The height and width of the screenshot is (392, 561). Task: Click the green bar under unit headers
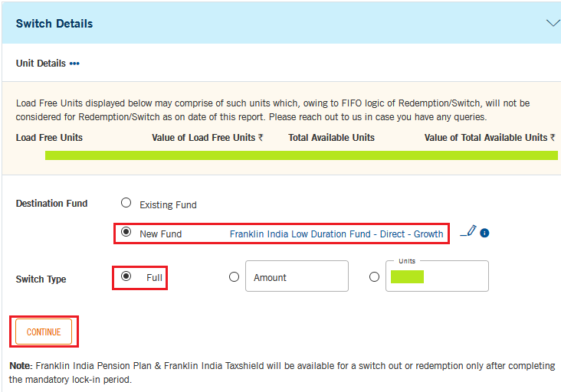pos(301,155)
